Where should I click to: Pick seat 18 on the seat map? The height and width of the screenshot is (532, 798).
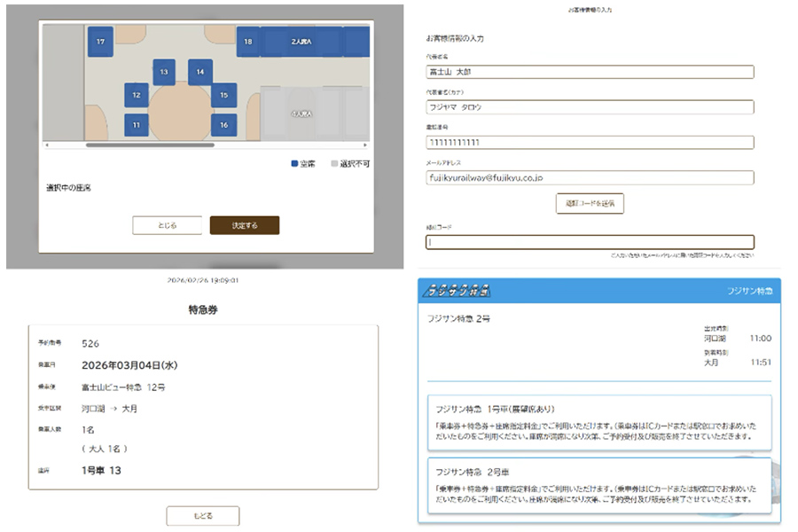tap(247, 42)
